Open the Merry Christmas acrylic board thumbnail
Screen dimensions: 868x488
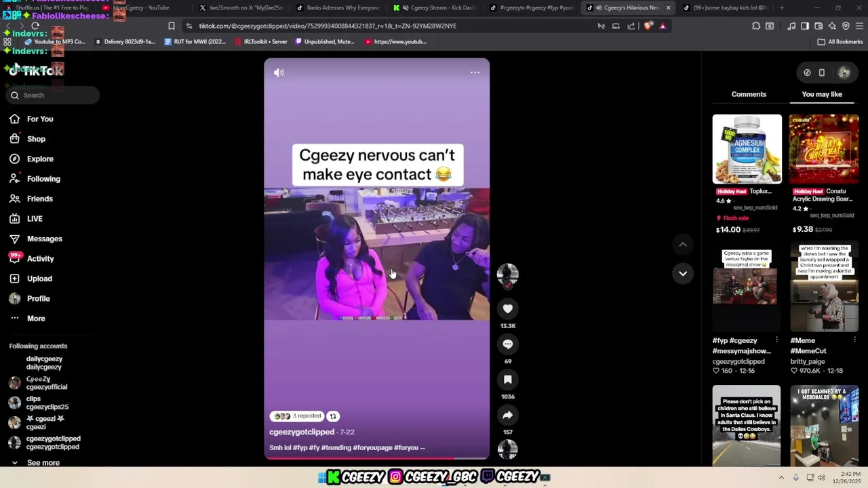coord(824,149)
